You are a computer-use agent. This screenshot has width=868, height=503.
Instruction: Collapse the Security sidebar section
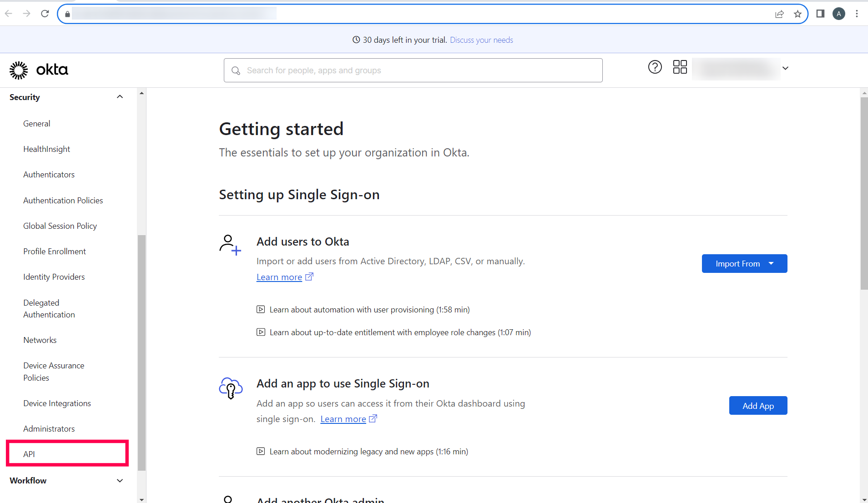point(120,97)
